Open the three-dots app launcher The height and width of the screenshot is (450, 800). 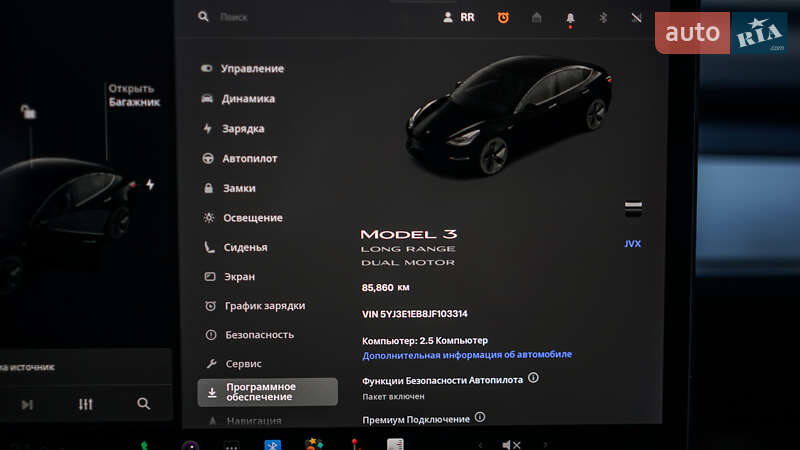point(231,445)
